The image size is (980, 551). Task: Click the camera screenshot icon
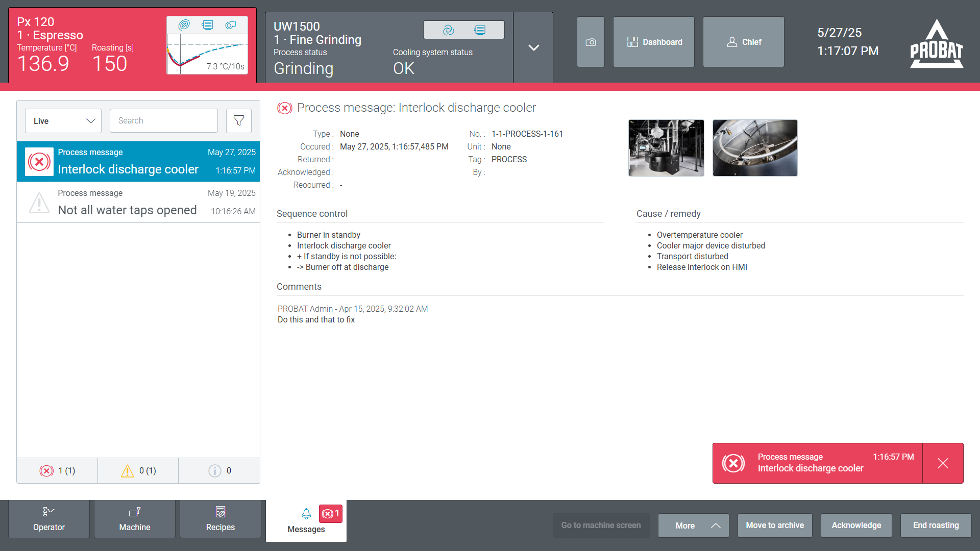coord(591,42)
